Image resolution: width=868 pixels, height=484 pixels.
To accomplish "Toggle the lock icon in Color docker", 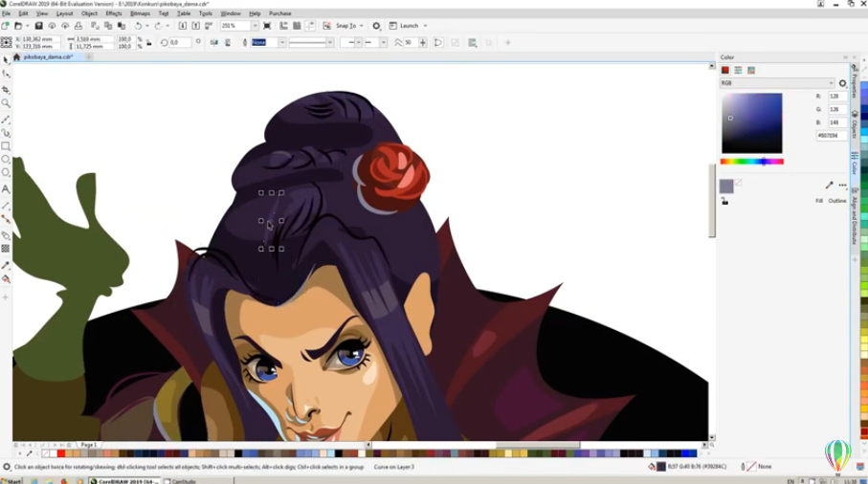I will [x=724, y=201].
